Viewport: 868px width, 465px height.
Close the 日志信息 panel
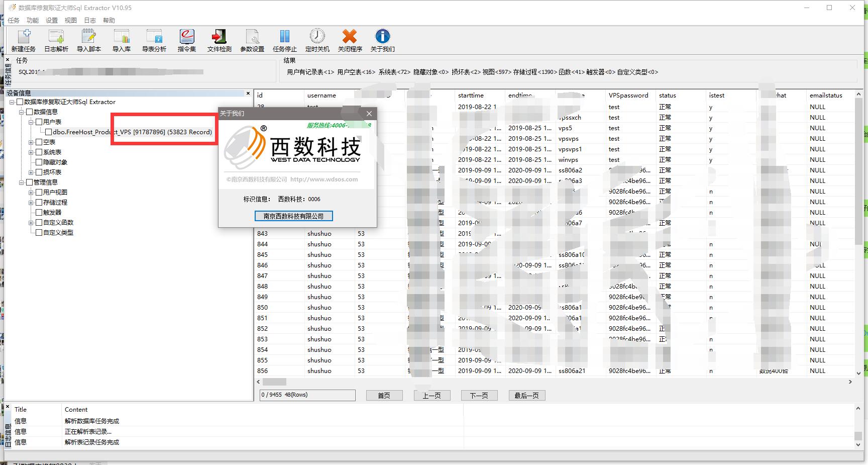pyautogui.click(x=8, y=407)
